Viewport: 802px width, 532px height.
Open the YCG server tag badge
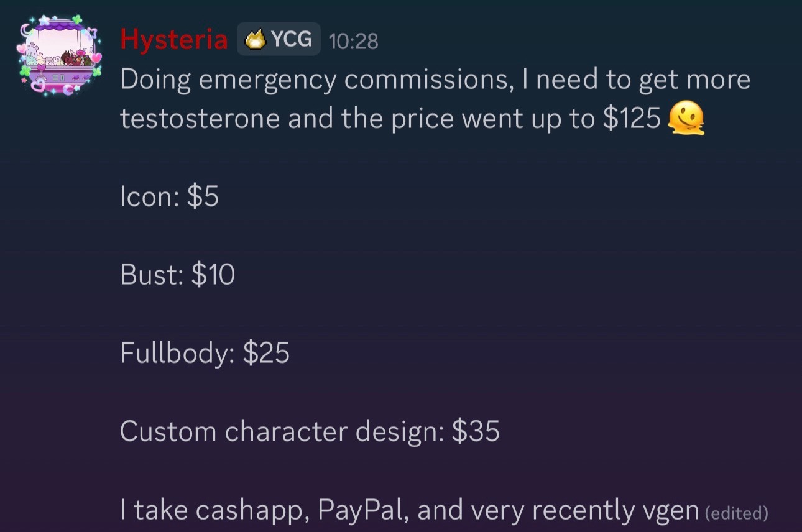(x=279, y=39)
